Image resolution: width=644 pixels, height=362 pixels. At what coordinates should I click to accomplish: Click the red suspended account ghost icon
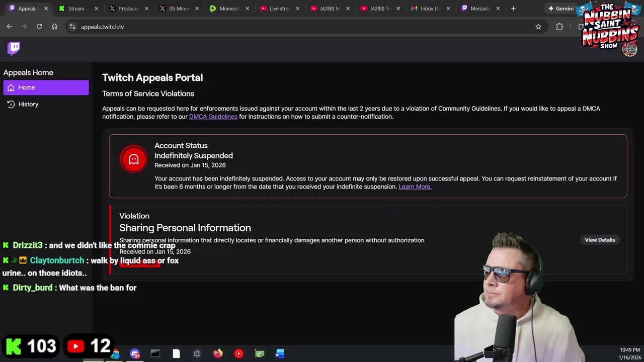click(x=133, y=159)
